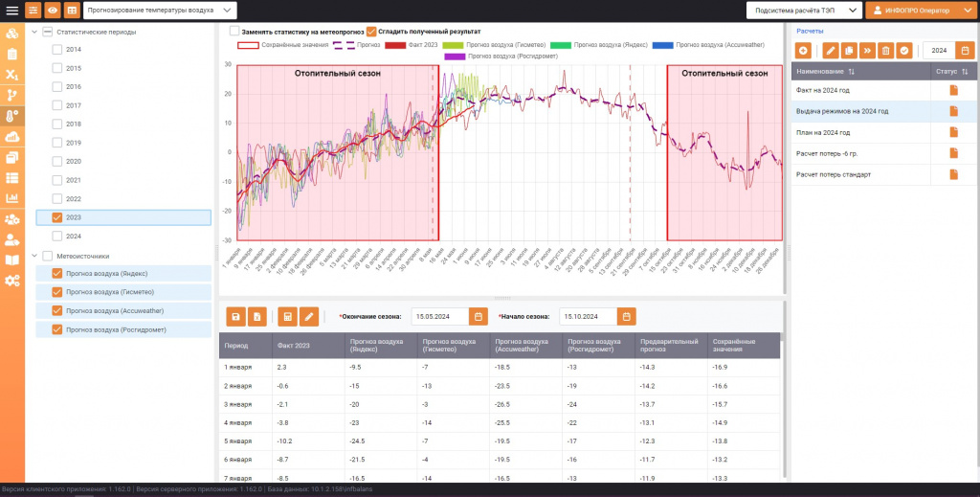Click the 'Расчеты' panel title link
The height and width of the screenshot is (497, 980).
coord(810,31)
